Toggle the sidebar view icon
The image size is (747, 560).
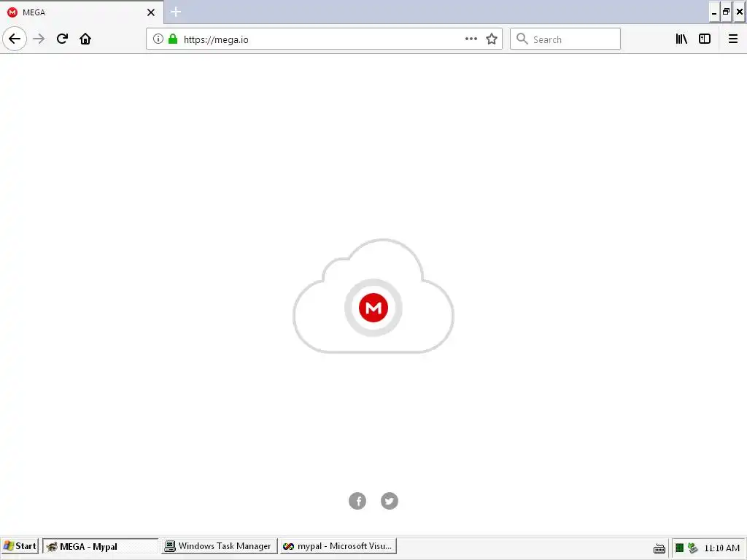pyautogui.click(x=705, y=39)
